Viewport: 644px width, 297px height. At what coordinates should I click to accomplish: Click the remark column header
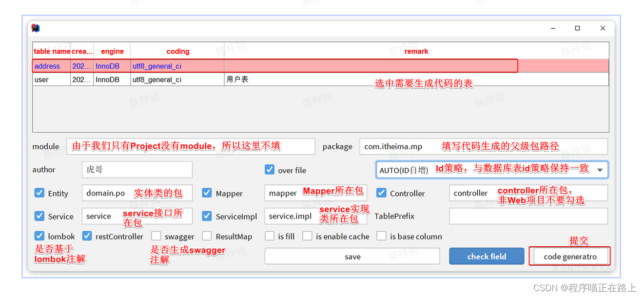pos(416,51)
